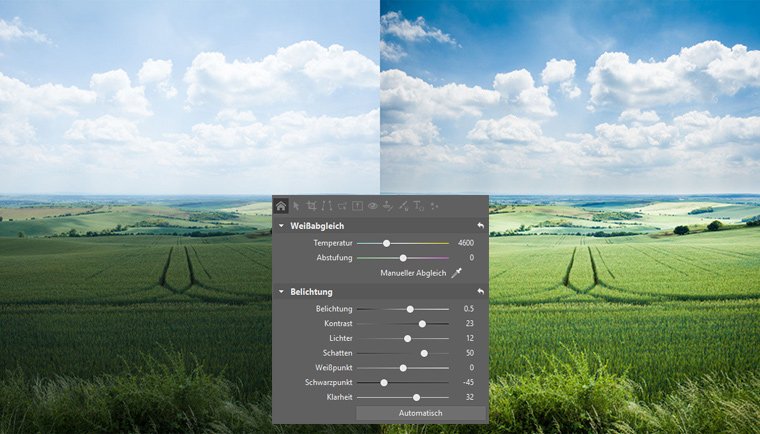Select the text tool
This screenshot has height=434, width=760.
[x=419, y=206]
